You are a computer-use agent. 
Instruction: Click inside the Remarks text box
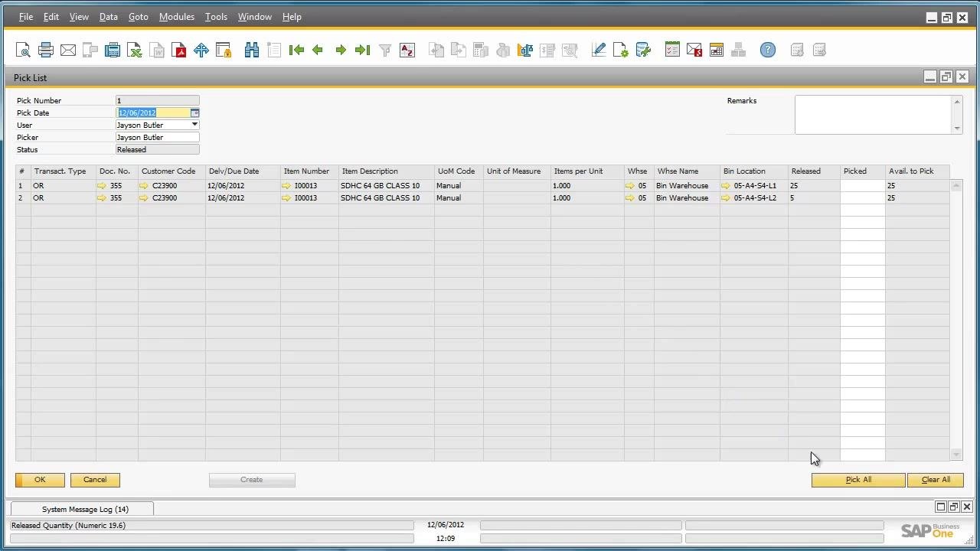click(x=874, y=115)
